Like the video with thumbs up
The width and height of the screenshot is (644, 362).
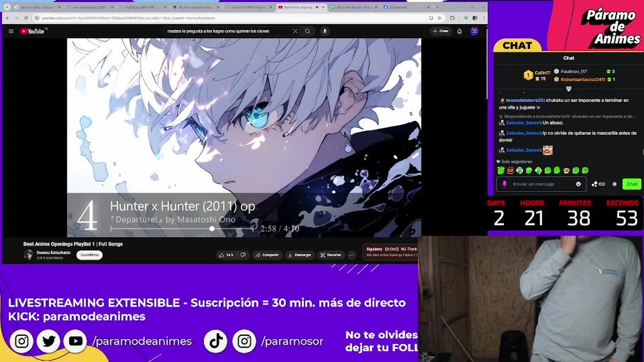(x=226, y=255)
